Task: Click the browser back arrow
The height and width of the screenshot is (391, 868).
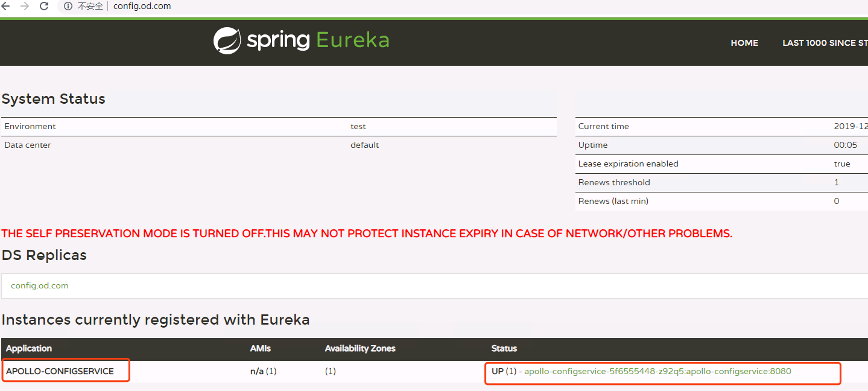Action: point(5,6)
